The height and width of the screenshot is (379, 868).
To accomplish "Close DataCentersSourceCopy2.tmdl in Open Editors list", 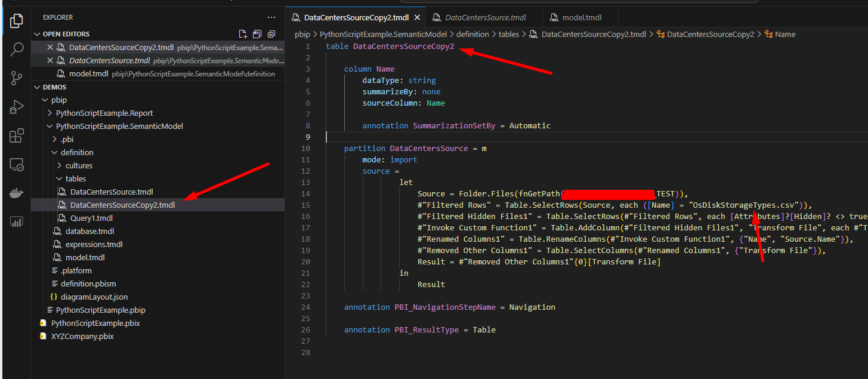I will click(50, 47).
